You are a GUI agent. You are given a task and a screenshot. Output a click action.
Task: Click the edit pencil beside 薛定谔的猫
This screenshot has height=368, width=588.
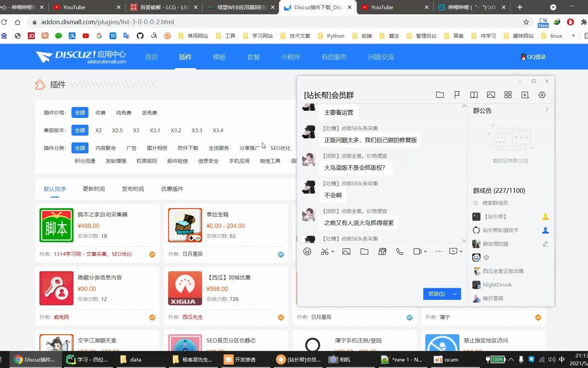coord(545,244)
